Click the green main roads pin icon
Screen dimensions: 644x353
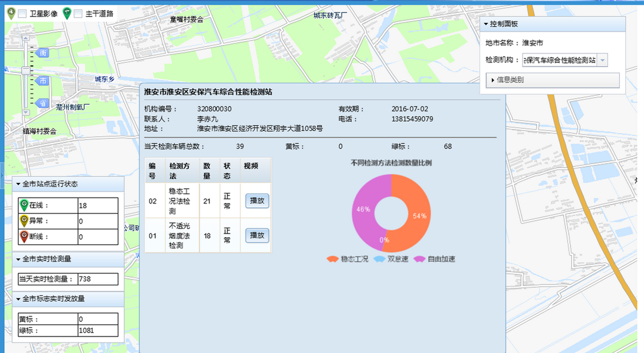66,12
